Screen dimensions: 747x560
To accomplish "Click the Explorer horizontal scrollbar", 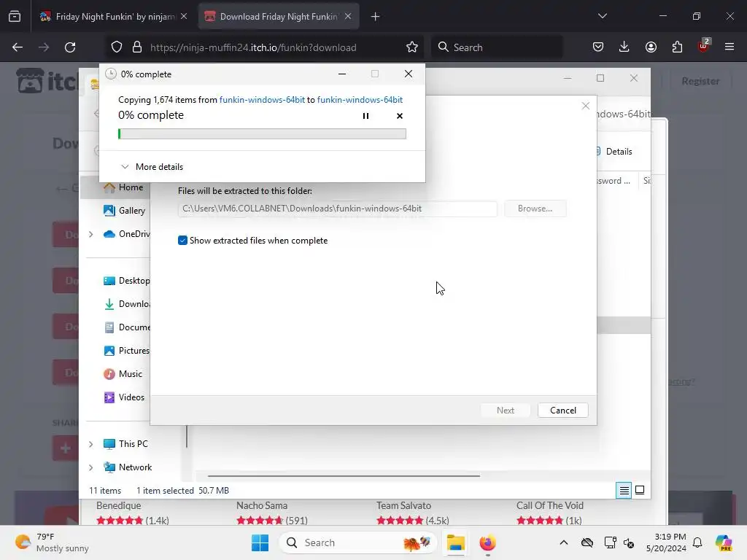I will [x=344, y=475].
